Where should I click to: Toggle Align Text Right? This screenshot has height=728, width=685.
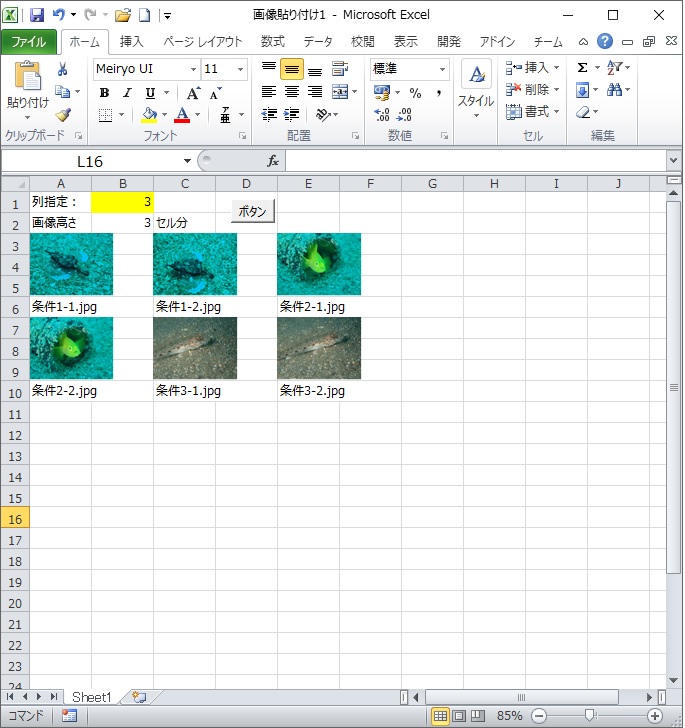point(315,91)
